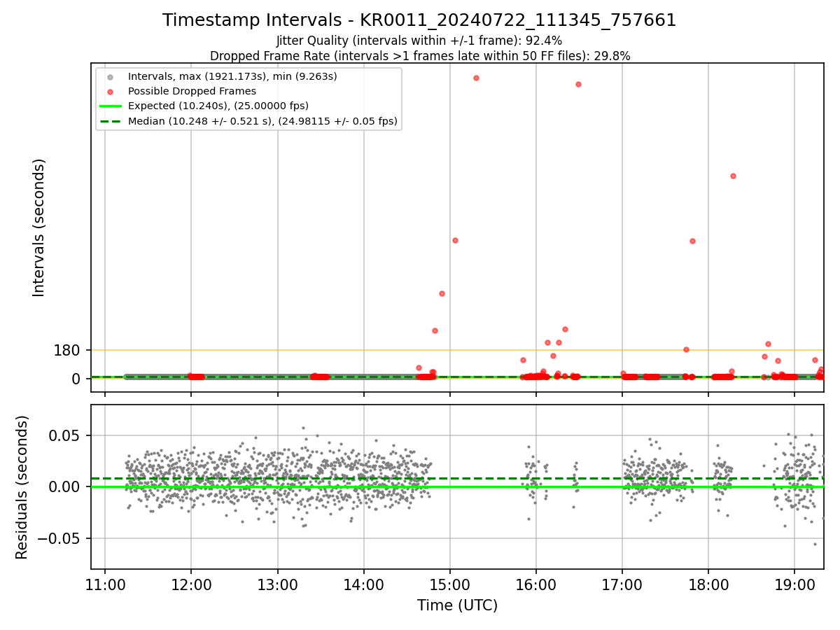Select the Dropped Frame Rate 29.8% subtitle line

click(x=420, y=56)
